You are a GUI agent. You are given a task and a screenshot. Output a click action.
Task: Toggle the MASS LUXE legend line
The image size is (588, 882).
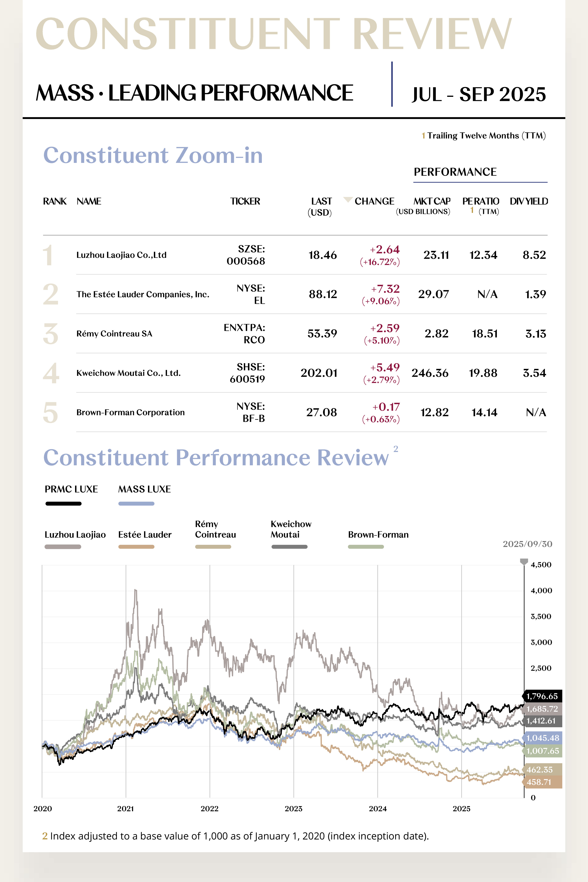(x=136, y=504)
